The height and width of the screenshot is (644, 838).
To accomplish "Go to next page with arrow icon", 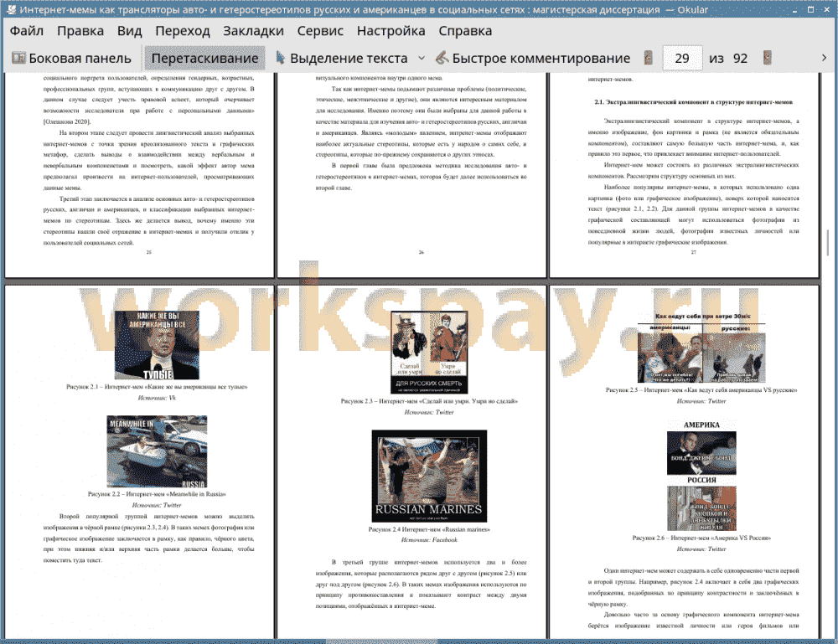I will [768, 58].
